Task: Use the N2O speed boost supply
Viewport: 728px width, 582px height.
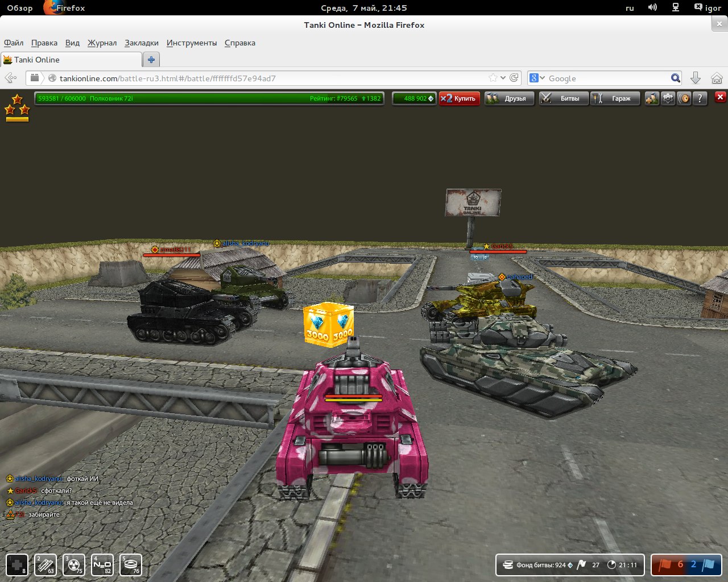Action: pos(102,565)
